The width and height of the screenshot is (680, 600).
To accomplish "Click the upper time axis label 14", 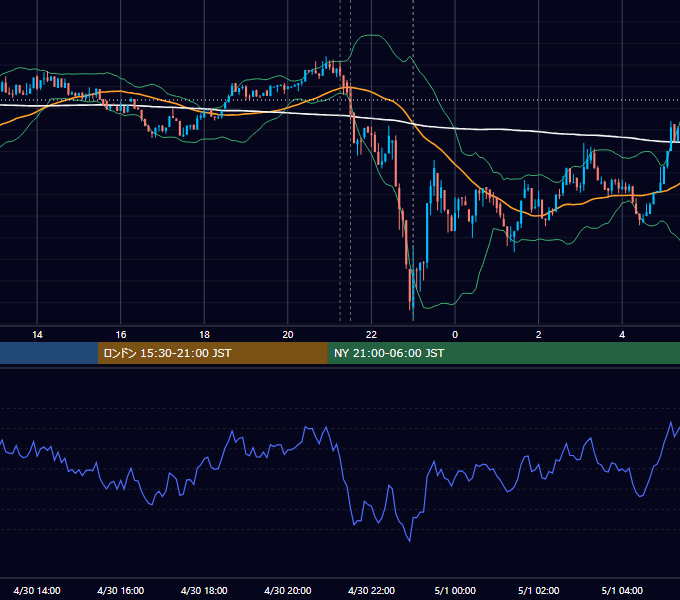I will pos(37,335).
